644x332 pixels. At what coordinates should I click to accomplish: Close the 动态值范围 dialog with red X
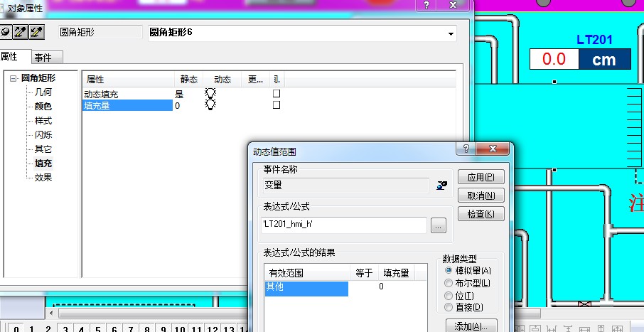pos(493,149)
